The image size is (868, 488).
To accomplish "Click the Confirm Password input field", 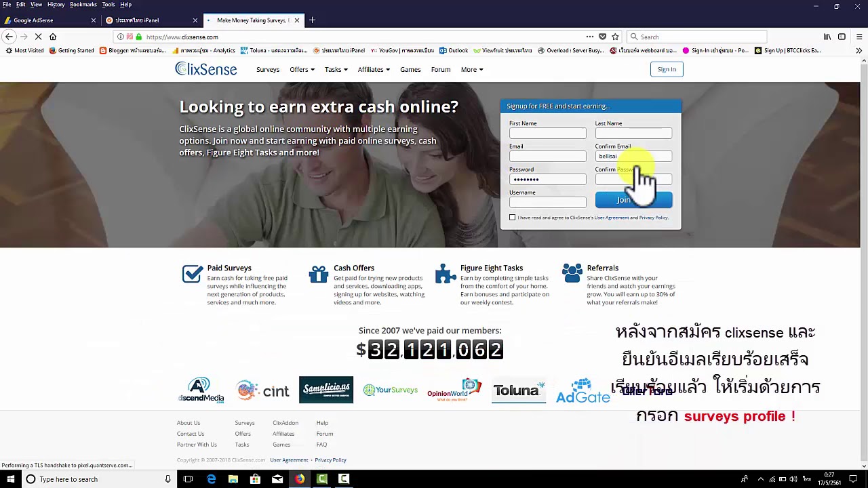I will point(633,180).
